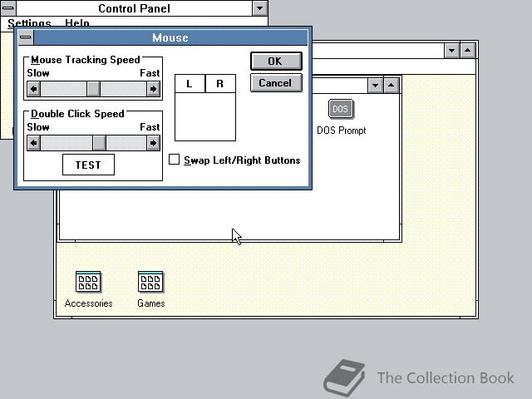The height and width of the screenshot is (399, 532).
Task: Minimize the Control Panel window
Action: (x=260, y=8)
